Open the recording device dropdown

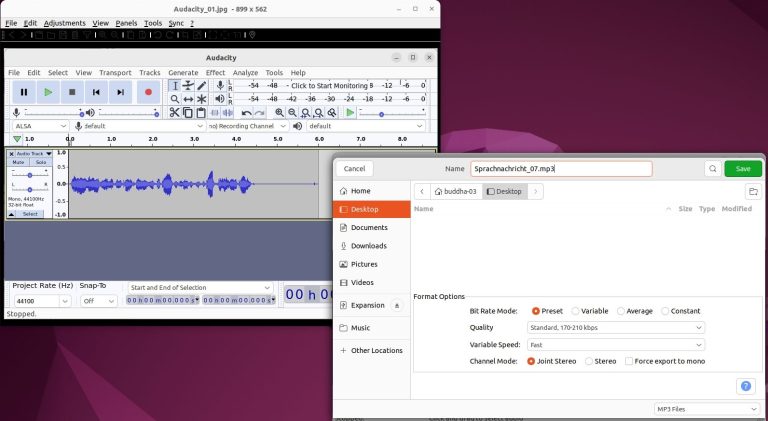pyautogui.click(x=144, y=126)
